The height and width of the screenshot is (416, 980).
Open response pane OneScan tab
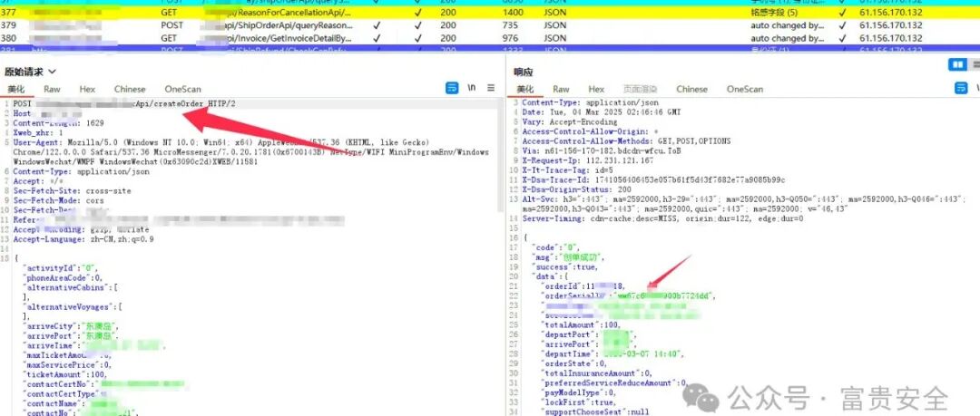point(745,89)
